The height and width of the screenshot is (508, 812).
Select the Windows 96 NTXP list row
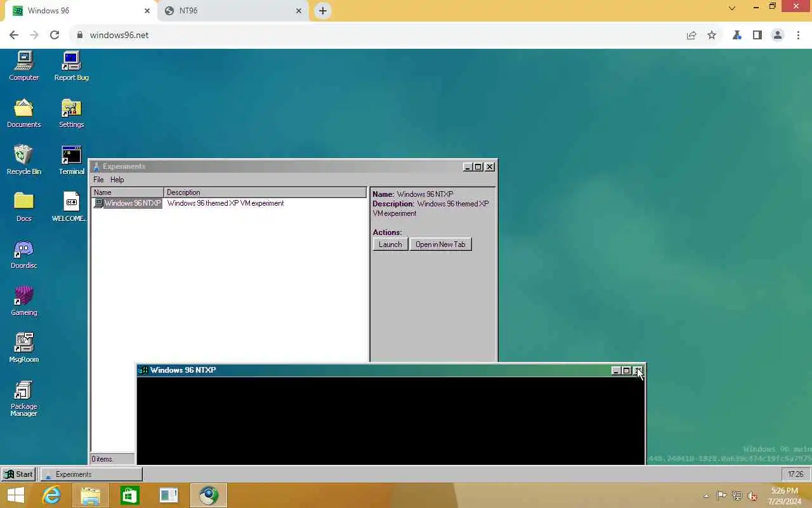pyautogui.click(x=229, y=203)
